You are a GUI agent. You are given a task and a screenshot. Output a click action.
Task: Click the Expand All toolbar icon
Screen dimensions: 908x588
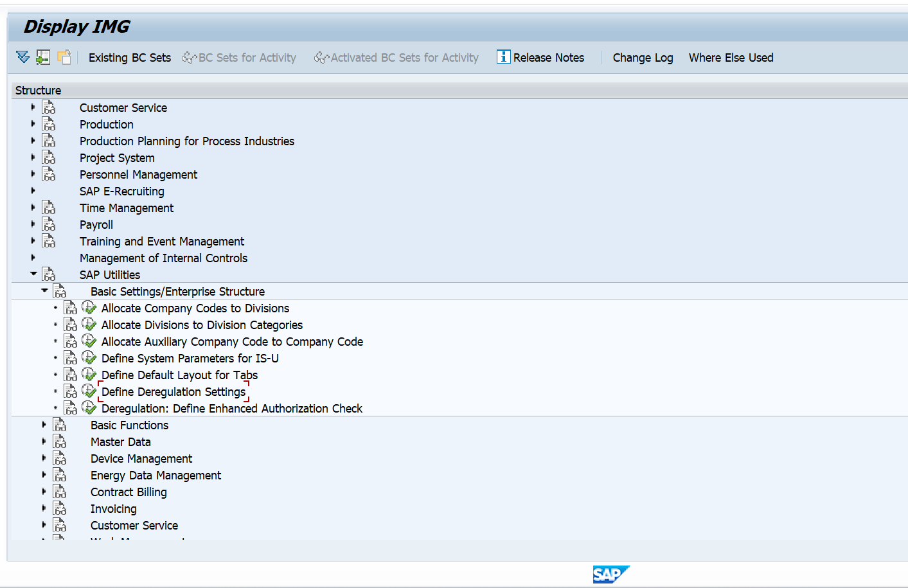click(22, 57)
